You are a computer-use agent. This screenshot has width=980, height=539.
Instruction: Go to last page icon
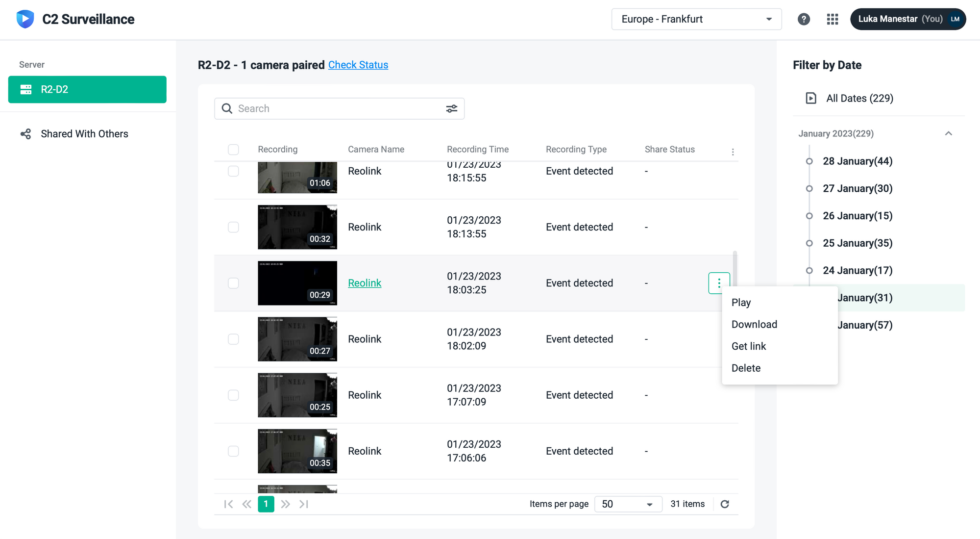point(304,504)
